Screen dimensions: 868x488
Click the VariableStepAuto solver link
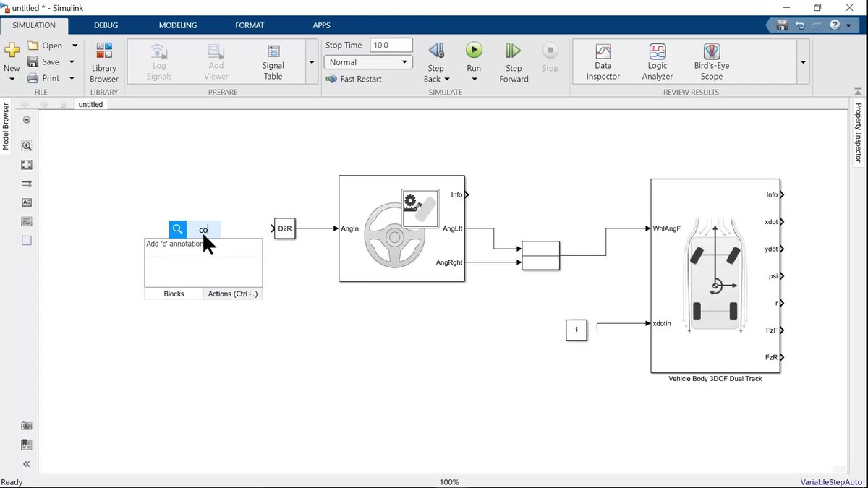click(x=832, y=482)
